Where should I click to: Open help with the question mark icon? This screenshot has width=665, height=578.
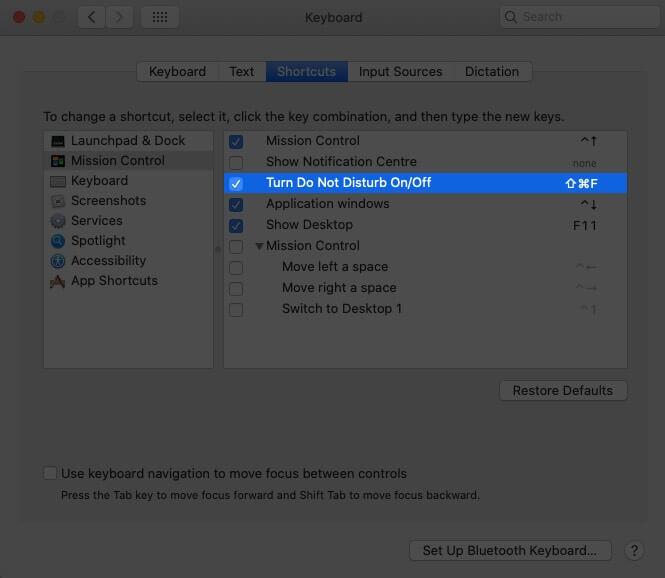(x=634, y=550)
